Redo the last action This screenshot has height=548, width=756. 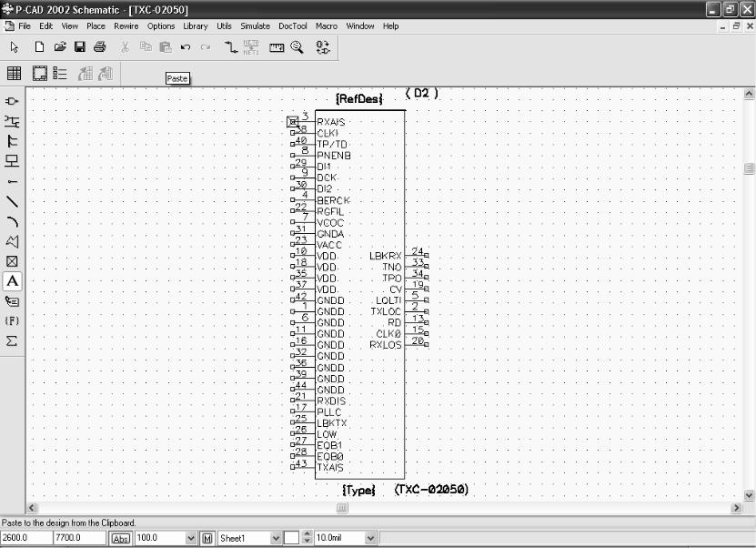206,46
